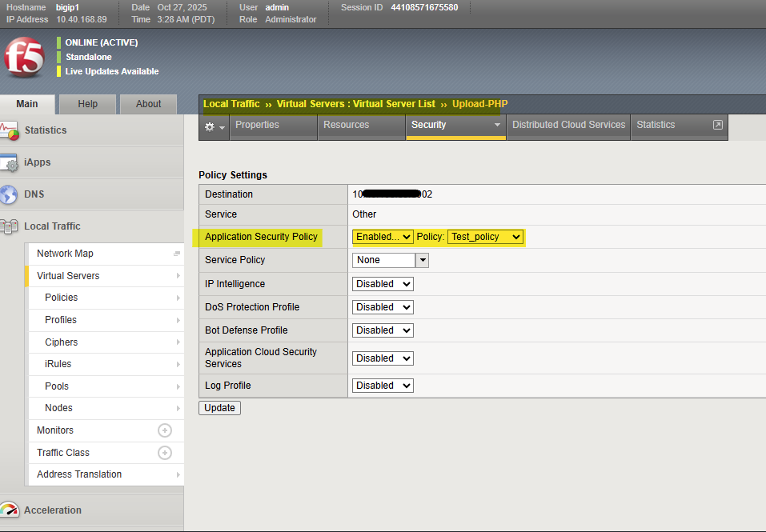Expand the IP Intelligence dropdown
766x532 pixels.
click(383, 284)
